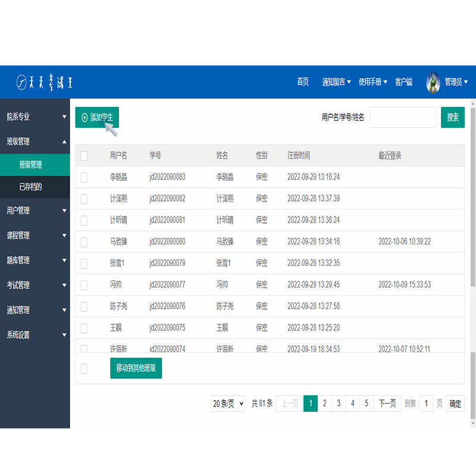Image resolution: width=476 pixels, height=476 pixels.
Task: Click the 最近登录 column header
Action: [x=390, y=155]
